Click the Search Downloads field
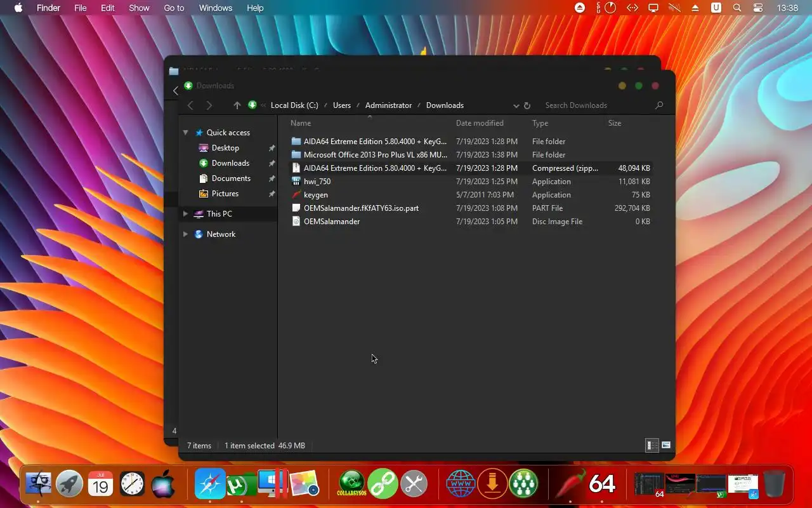812x508 pixels. [x=598, y=105]
